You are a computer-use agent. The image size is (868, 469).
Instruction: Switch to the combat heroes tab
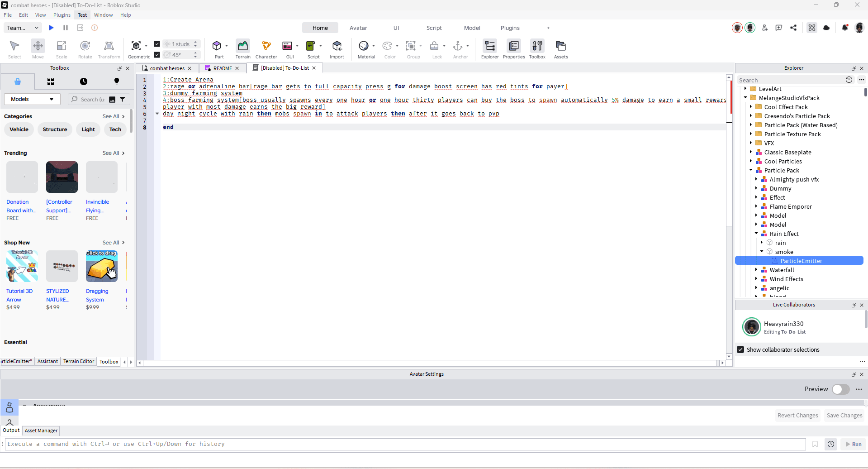pos(167,68)
